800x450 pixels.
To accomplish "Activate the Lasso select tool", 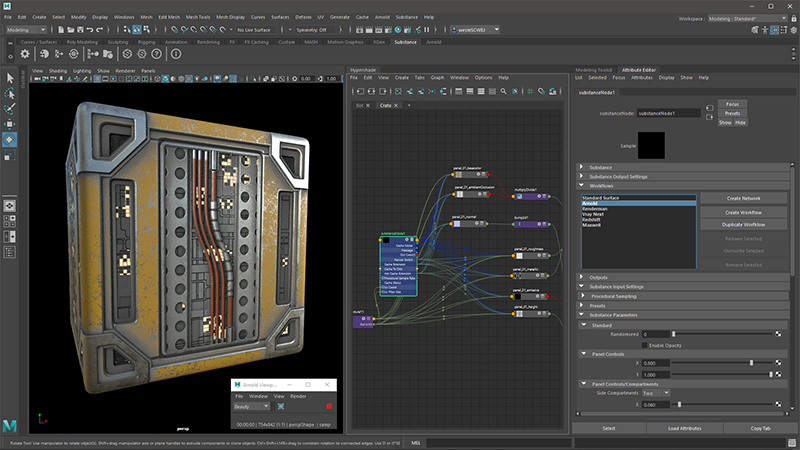I will point(9,93).
